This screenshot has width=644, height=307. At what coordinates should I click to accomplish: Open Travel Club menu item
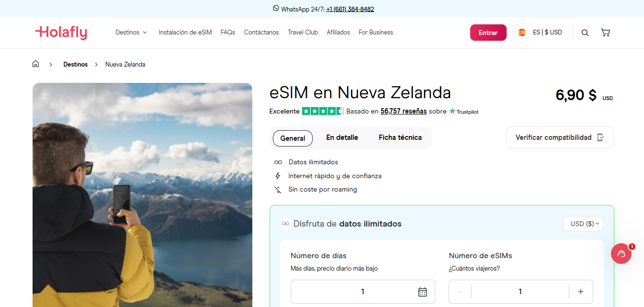click(303, 33)
